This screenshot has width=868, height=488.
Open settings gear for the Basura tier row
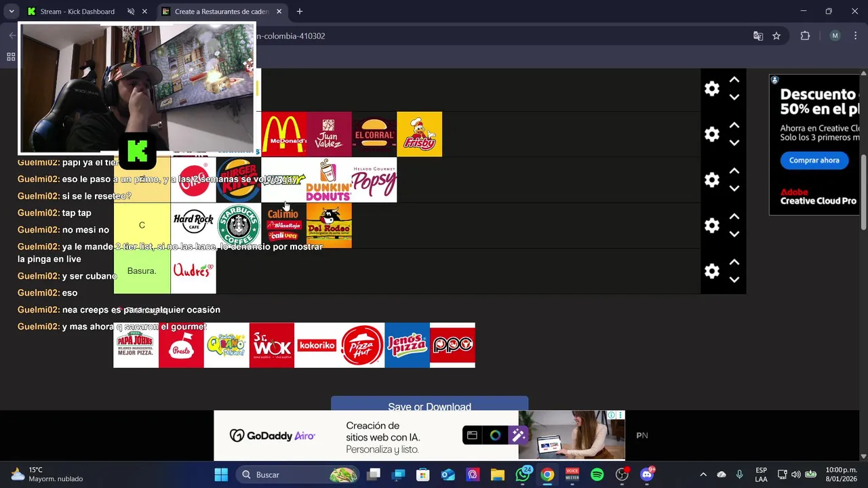[711, 271]
